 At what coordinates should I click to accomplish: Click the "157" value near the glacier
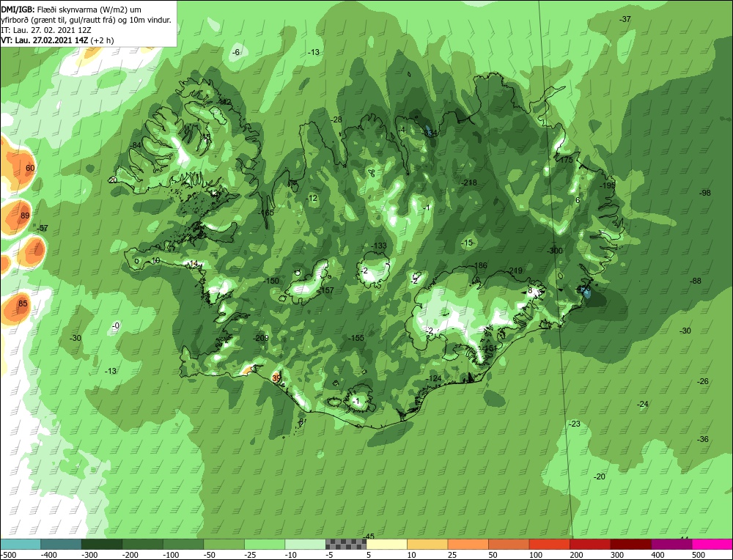click(x=328, y=291)
